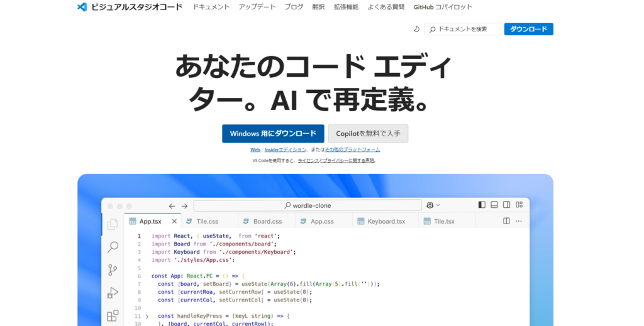This screenshot has width=644, height=326.
Task: Open the GitHub コパイロット menu item
Action: click(x=443, y=7)
